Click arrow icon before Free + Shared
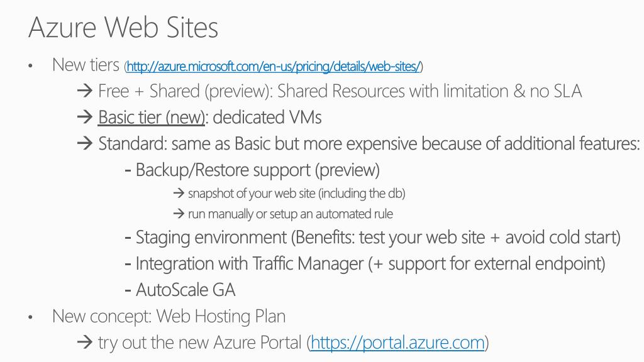 click(85, 90)
